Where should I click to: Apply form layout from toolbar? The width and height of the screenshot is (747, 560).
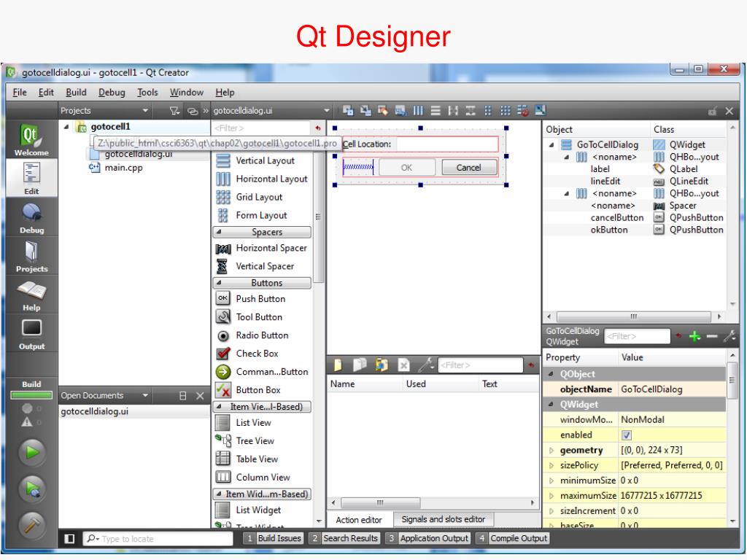coord(488,111)
